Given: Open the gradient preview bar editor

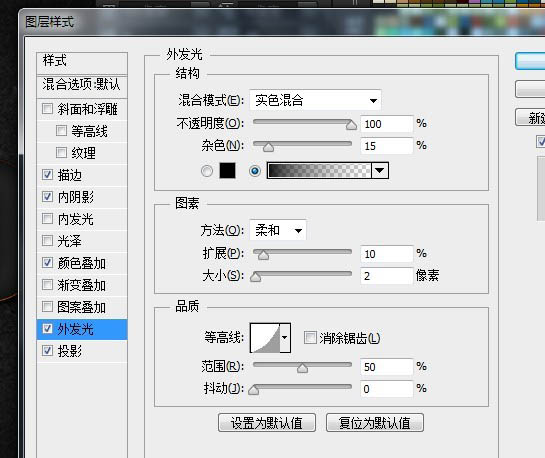Looking at the screenshot, I should 319,171.
